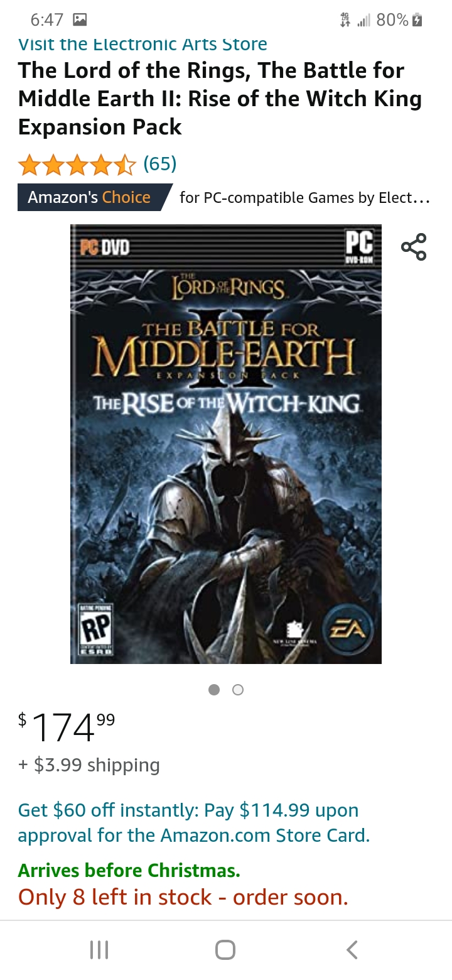
Task: Open the star rating breakdown
Action: [x=77, y=165]
